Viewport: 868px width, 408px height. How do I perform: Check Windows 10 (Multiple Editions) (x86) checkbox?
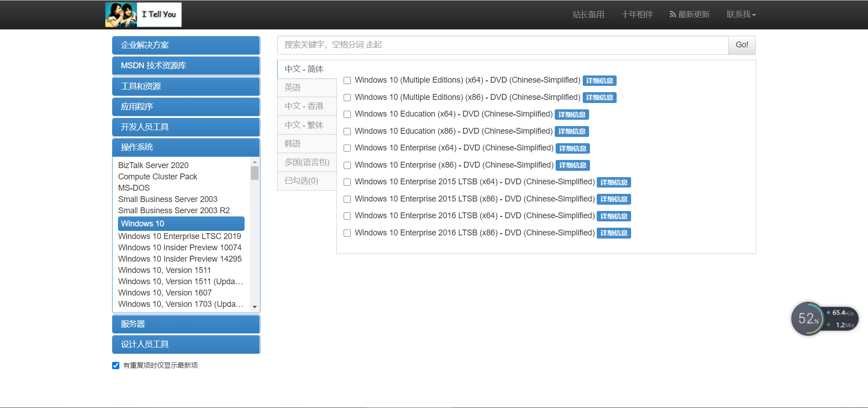pos(347,98)
